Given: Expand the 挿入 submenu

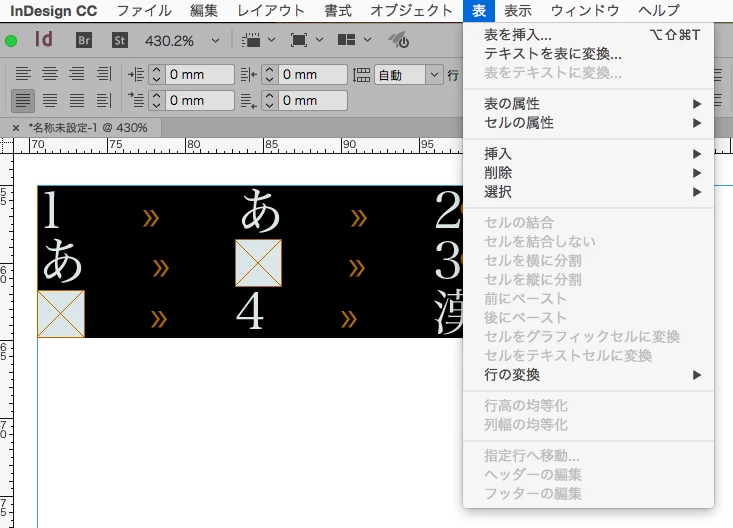Looking at the screenshot, I should coord(589,154).
